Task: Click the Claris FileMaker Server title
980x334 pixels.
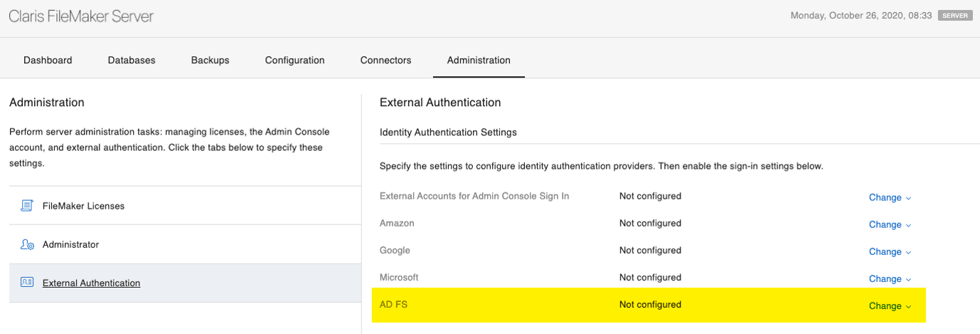Action: [x=81, y=16]
